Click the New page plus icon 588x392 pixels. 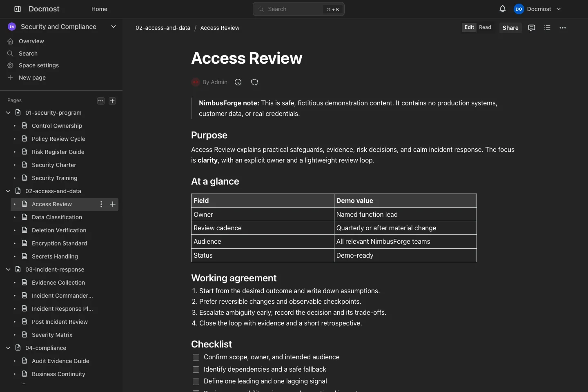click(10, 78)
